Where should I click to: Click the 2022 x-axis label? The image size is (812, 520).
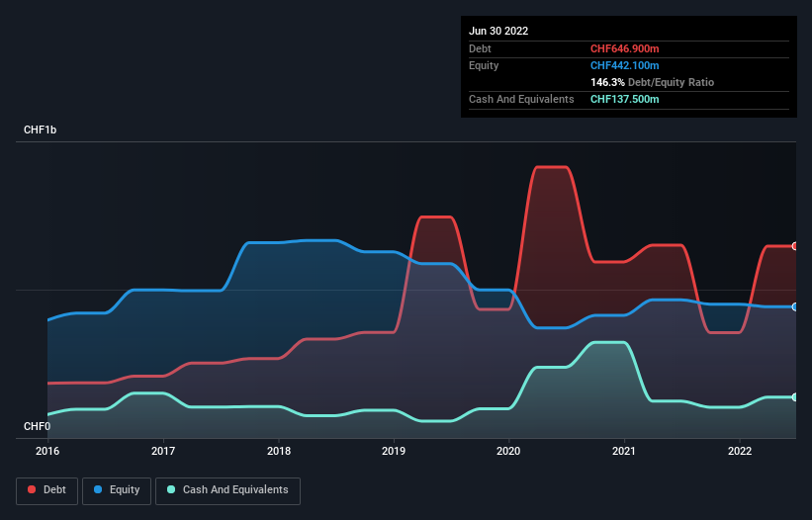[x=740, y=451]
